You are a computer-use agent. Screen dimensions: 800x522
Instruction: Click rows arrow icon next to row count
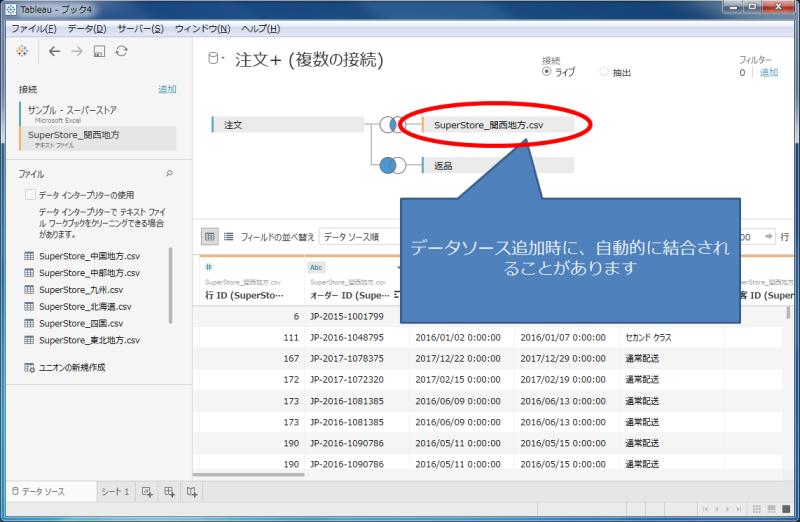[x=769, y=237]
